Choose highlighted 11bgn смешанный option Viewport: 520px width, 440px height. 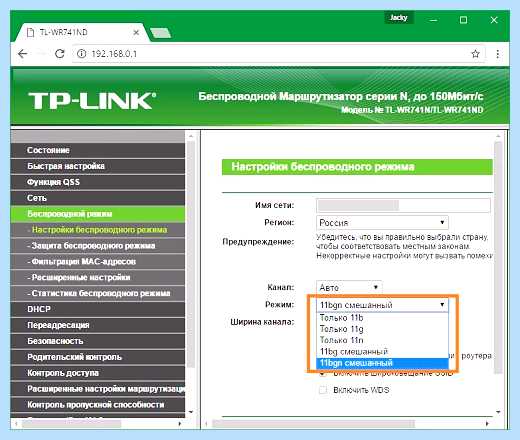coord(382,363)
